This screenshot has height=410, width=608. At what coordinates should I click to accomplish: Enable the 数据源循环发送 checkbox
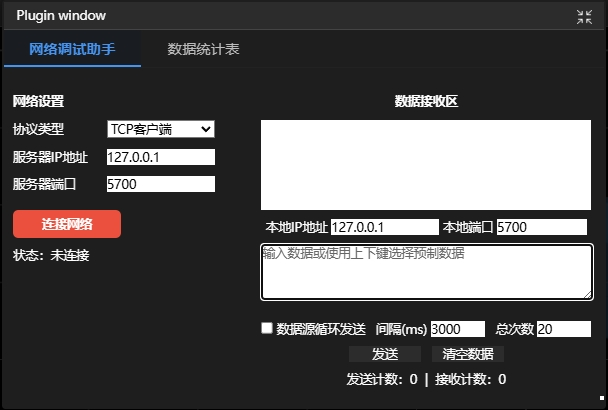pyautogui.click(x=267, y=328)
